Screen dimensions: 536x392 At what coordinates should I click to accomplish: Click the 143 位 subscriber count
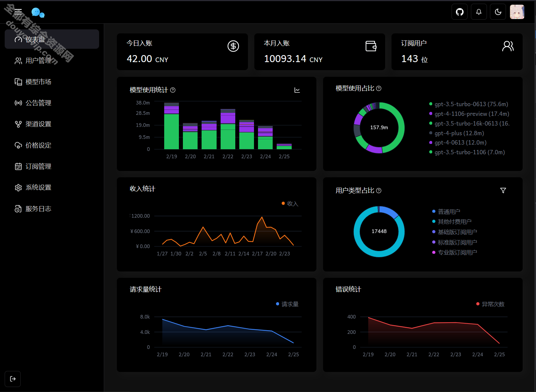(414, 59)
